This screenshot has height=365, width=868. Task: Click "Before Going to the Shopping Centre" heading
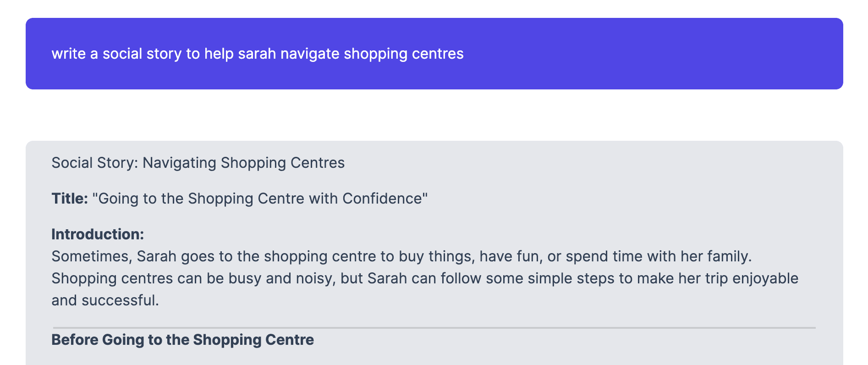182,340
